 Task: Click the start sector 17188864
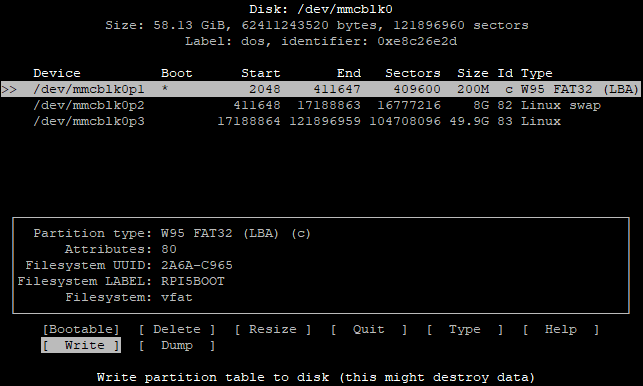[x=249, y=121]
